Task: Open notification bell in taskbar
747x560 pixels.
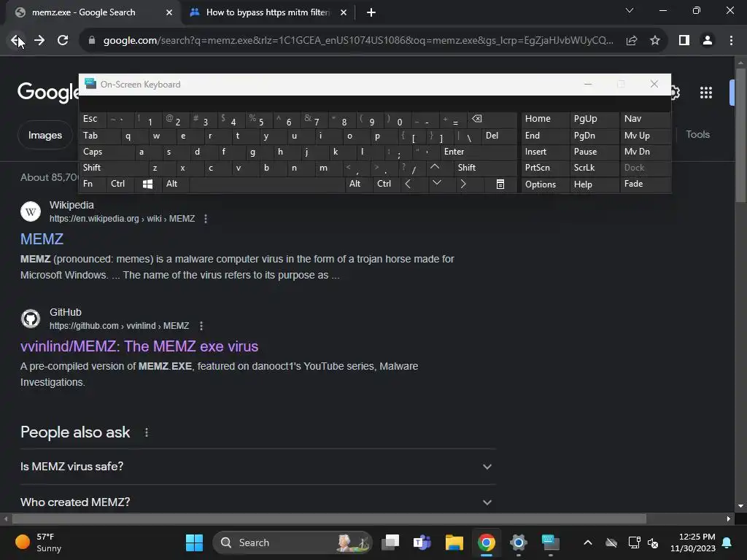Action: 727,542
